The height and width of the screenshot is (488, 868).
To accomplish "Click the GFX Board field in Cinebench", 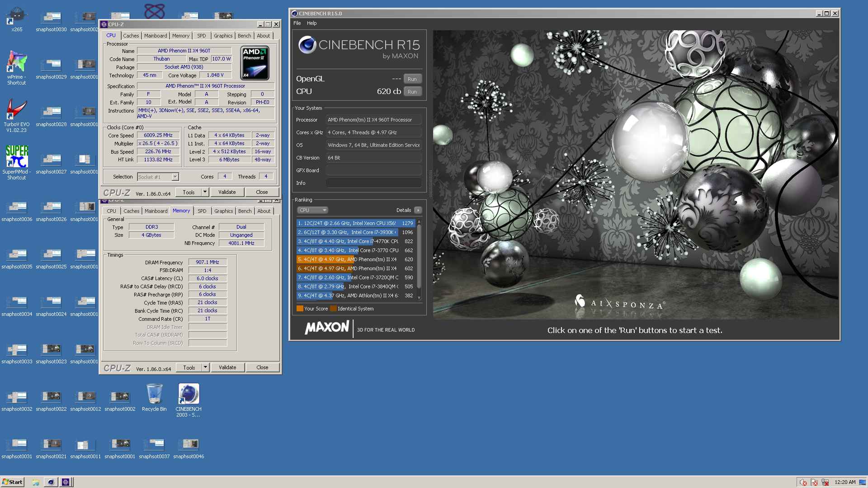I will (374, 170).
